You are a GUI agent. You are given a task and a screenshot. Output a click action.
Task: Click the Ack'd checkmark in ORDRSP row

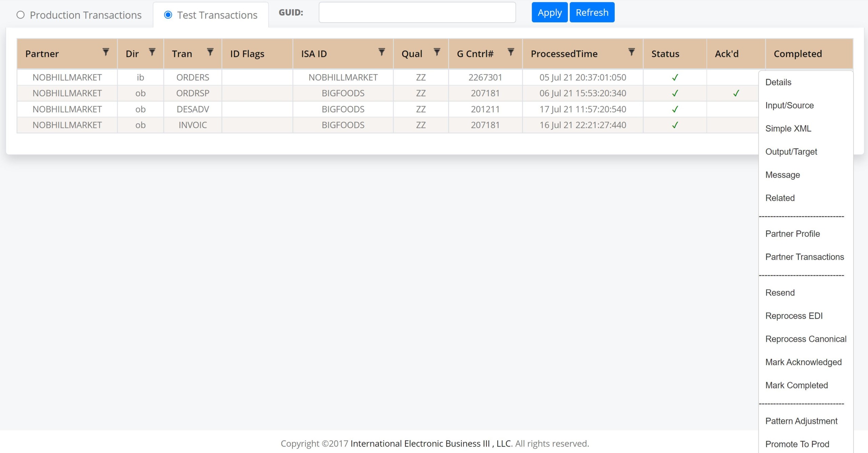point(736,93)
